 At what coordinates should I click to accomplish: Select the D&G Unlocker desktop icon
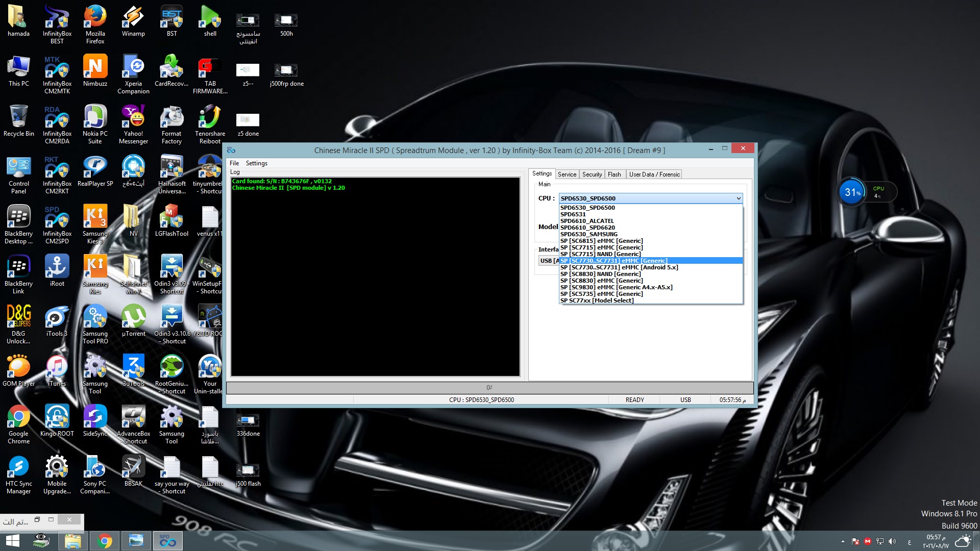(x=19, y=324)
